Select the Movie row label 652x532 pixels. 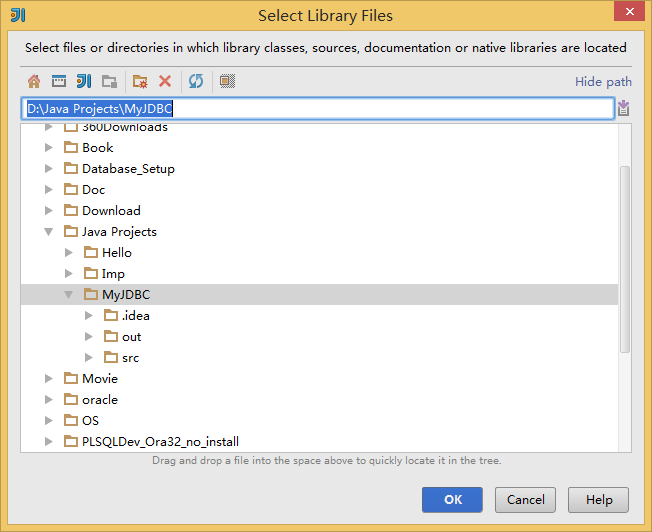tap(100, 379)
